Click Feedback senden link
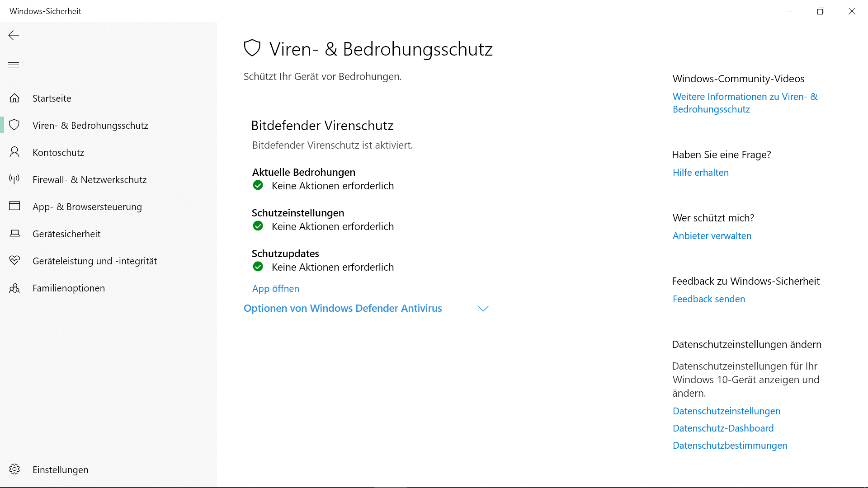The width and height of the screenshot is (868, 488). pos(708,299)
